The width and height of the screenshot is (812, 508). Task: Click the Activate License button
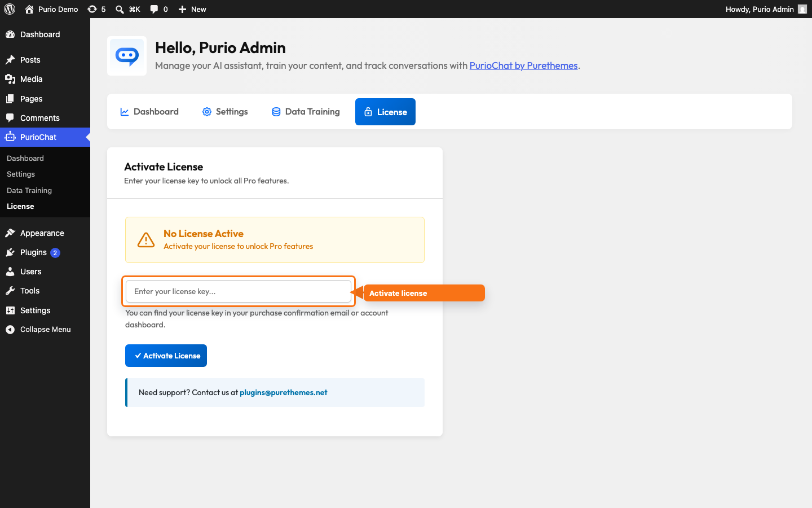coord(166,356)
